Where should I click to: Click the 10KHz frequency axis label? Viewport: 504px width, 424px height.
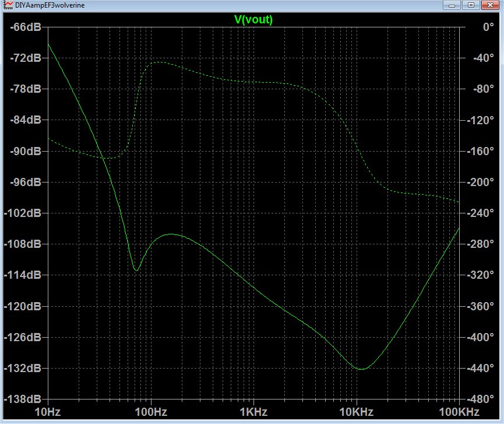click(x=357, y=412)
